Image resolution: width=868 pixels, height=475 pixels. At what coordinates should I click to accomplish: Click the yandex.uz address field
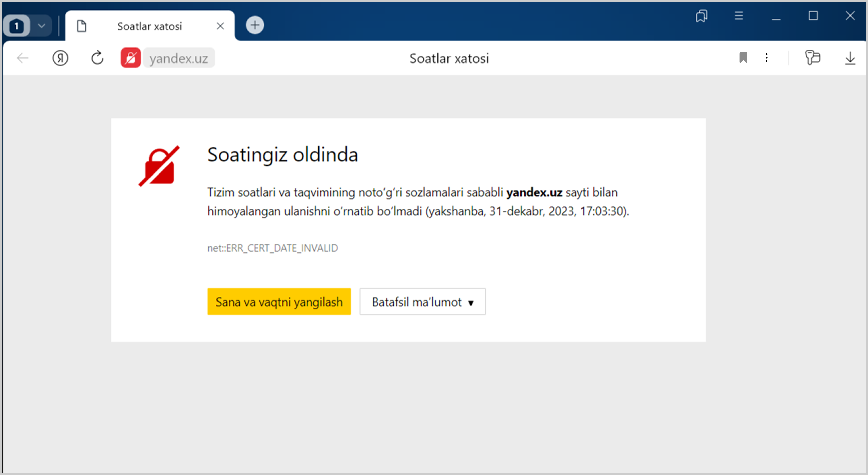point(179,58)
